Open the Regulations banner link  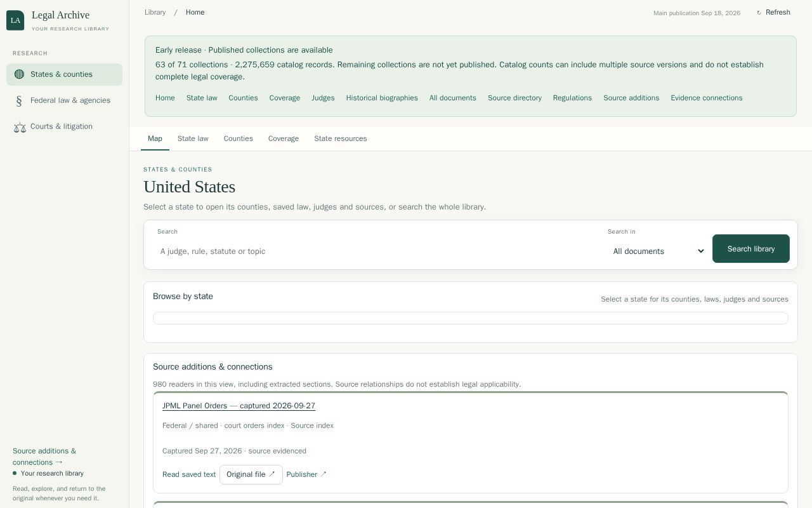tap(572, 98)
